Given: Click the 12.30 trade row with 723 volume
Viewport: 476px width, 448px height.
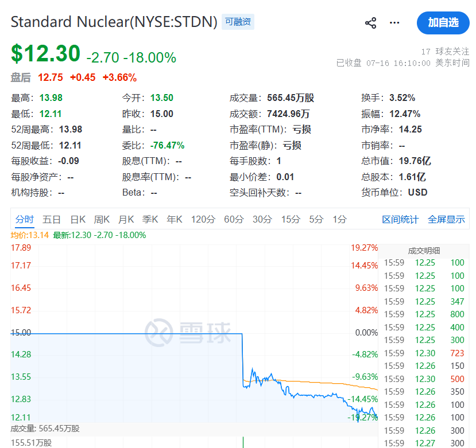Looking at the screenshot, I should tap(424, 353).
